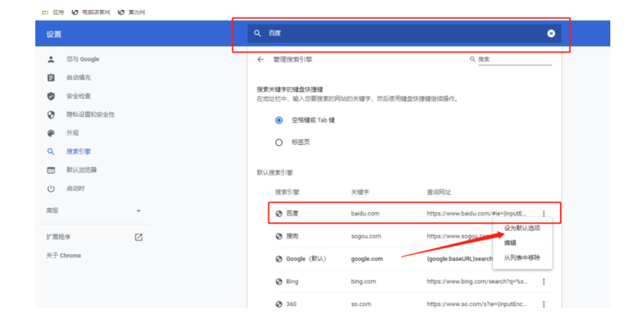Click the 安全检查 shield icon in sidebar
The width and height of the screenshot is (644, 315).
pyautogui.click(x=51, y=96)
